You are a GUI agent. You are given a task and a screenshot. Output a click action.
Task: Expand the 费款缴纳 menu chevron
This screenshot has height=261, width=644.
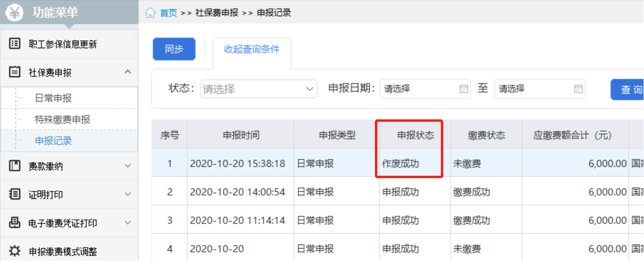tap(127, 166)
